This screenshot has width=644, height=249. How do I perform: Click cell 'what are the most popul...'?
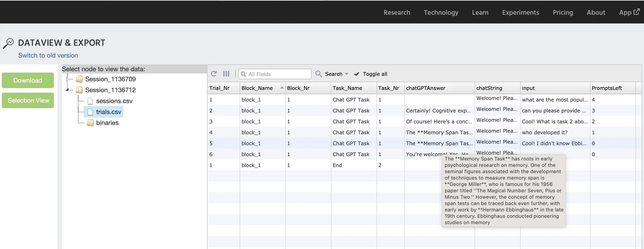click(555, 99)
